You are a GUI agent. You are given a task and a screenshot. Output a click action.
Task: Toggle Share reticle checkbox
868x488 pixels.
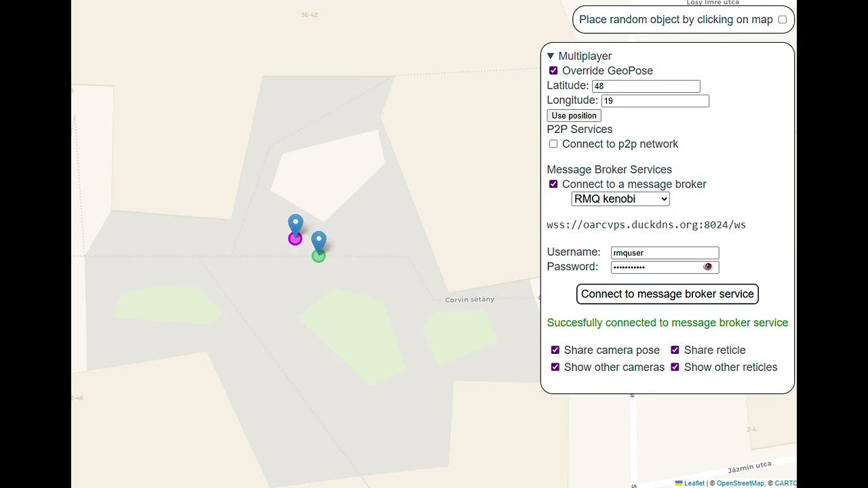click(x=675, y=350)
